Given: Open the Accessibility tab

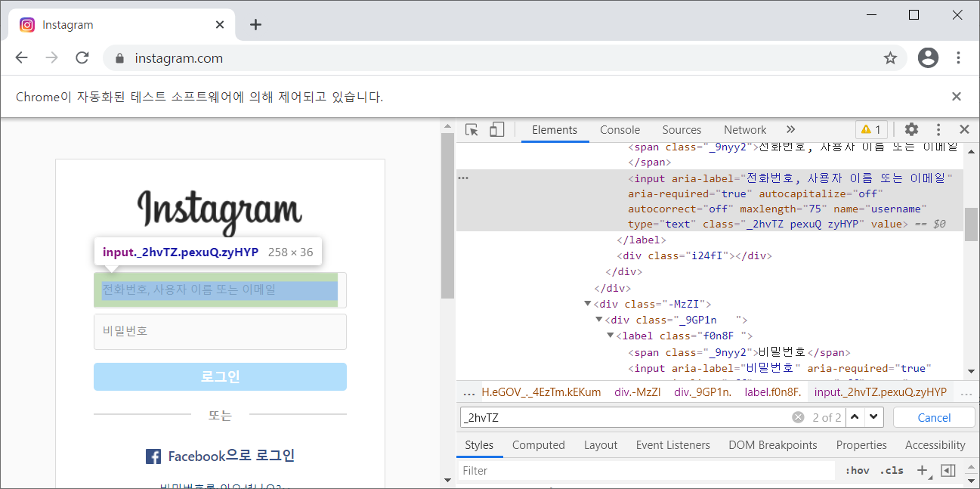Looking at the screenshot, I should [x=935, y=445].
